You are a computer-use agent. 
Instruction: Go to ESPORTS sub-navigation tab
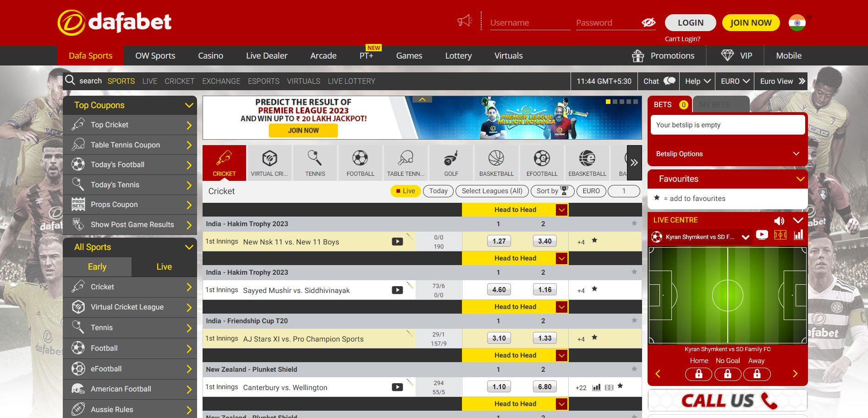coord(264,81)
